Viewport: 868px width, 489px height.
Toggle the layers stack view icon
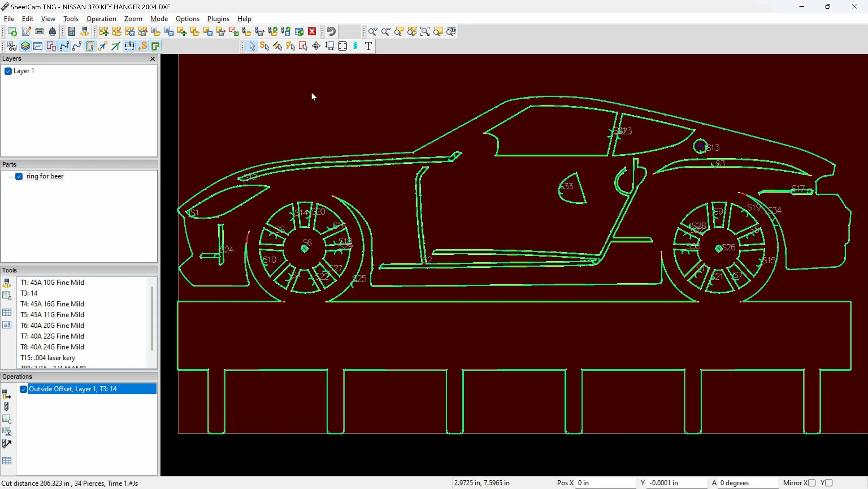tap(25, 46)
